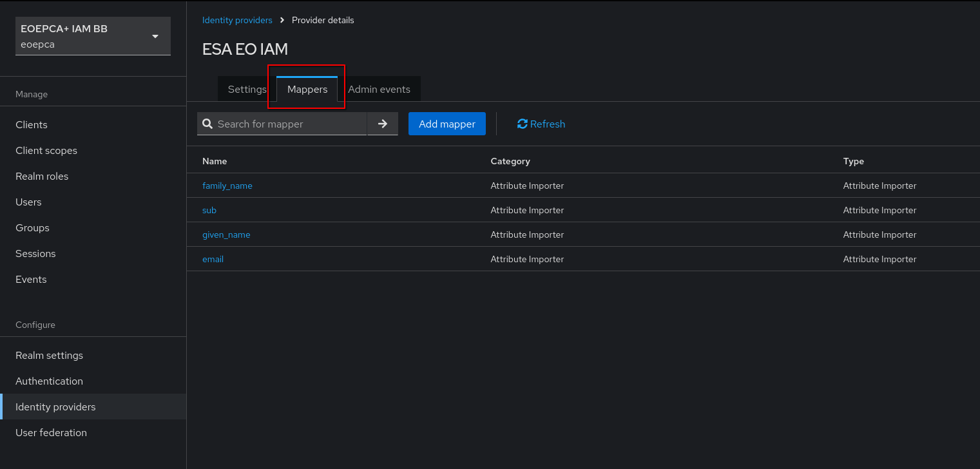Open Realm settings in the sidebar
Image resolution: width=980 pixels, height=469 pixels.
93,356
